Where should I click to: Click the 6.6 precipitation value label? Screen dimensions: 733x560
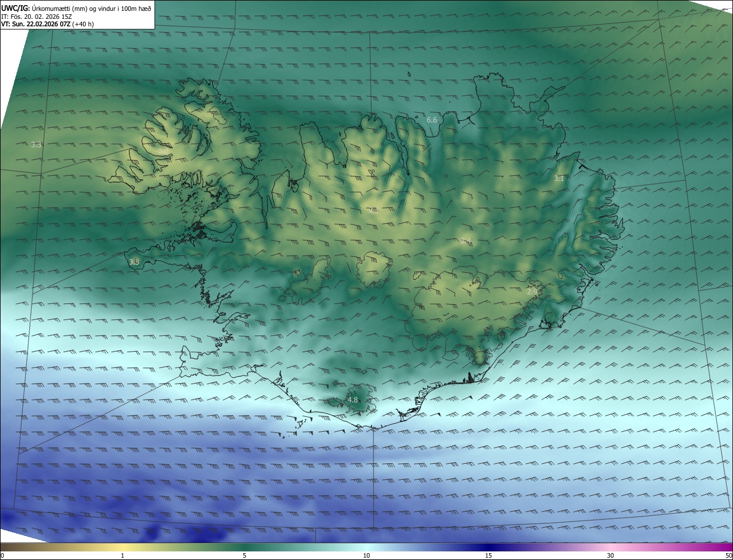(432, 120)
